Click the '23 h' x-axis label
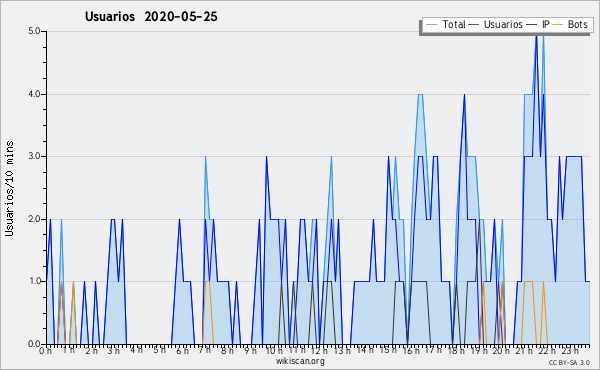This screenshot has width=600, height=370. coord(569,351)
